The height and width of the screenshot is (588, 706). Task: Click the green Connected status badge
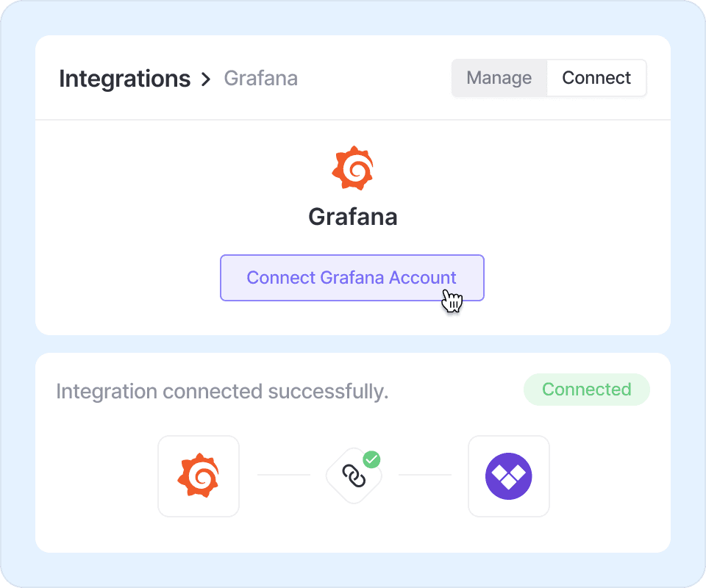[x=586, y=390]
